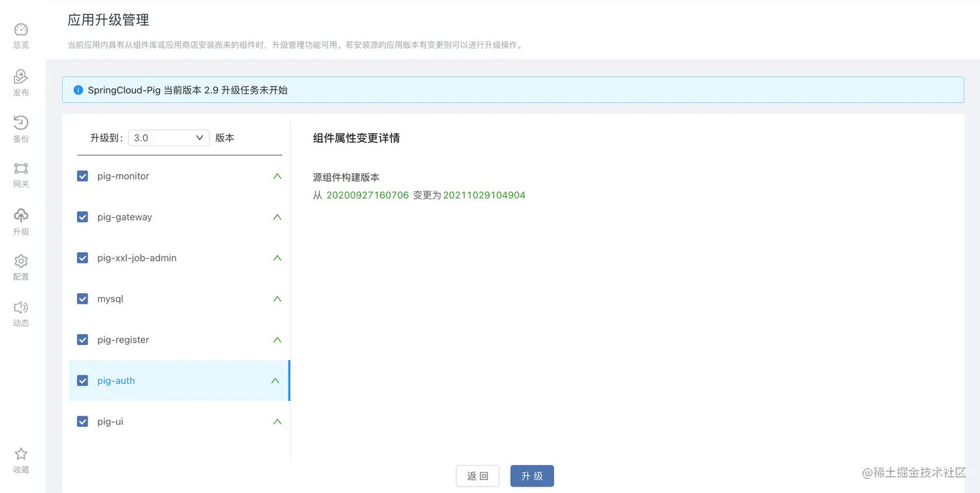Click the 源组件构建版本 label

click(x=346, y=177)
